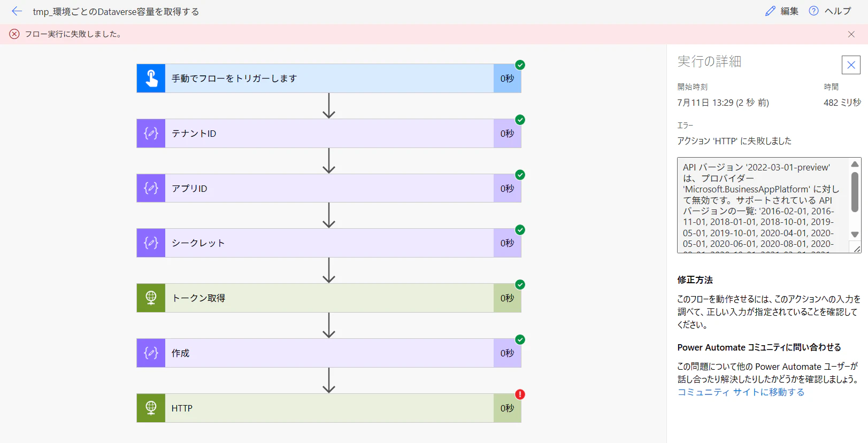This screenshot has height=443, width=868.
Task: Click the トークン取得 globe icon
Action: point(151,298)
